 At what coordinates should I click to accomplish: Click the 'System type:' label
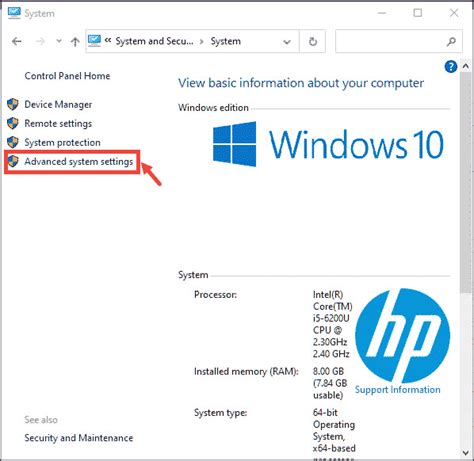pos(221,413)
